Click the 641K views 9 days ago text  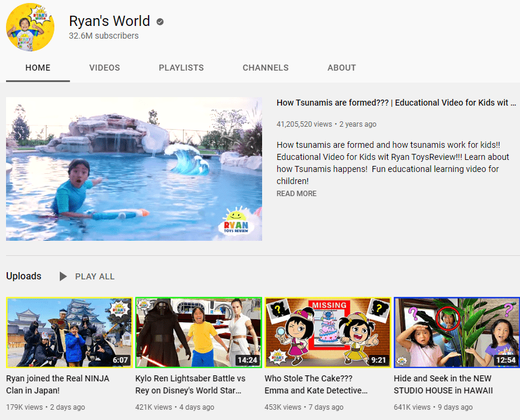pos(433,407)
